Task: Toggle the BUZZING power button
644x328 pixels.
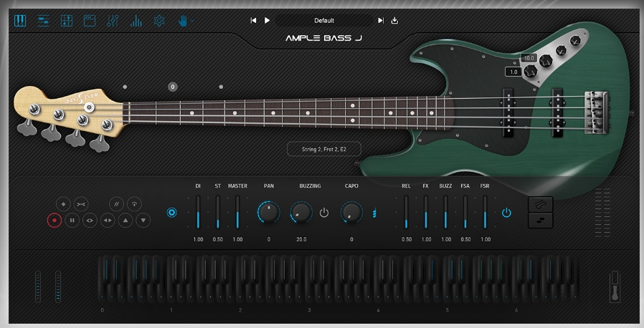Action: point(324,213)
